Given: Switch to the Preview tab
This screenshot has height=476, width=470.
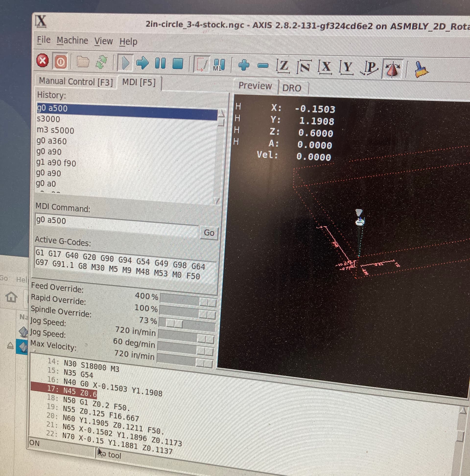Looking at the screenshot, I should [x=255, y=86].
